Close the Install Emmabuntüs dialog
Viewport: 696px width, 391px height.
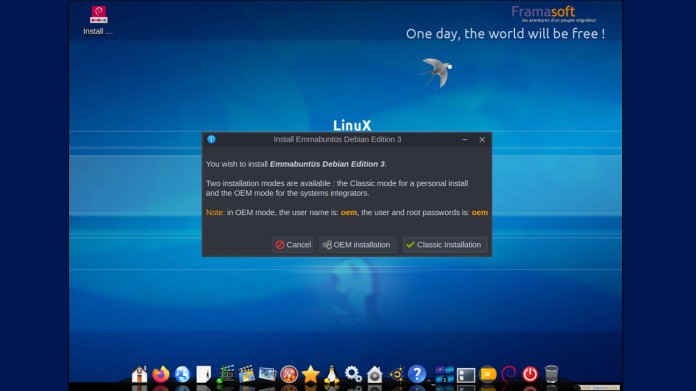482,139
